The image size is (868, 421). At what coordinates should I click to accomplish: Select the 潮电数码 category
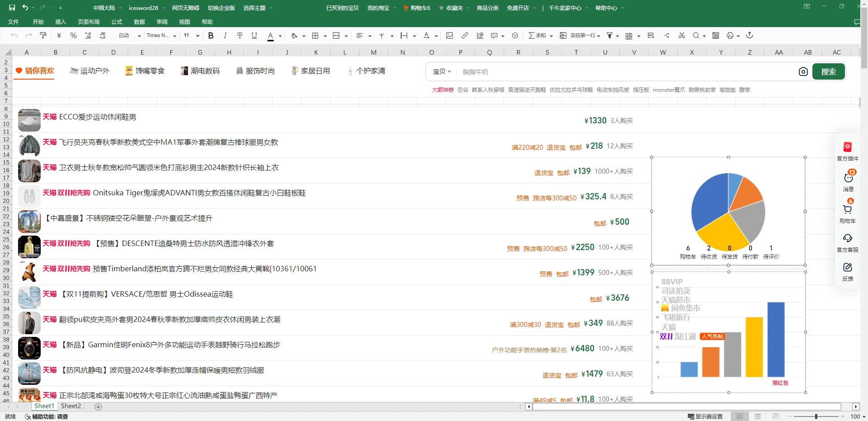(200, 71)
